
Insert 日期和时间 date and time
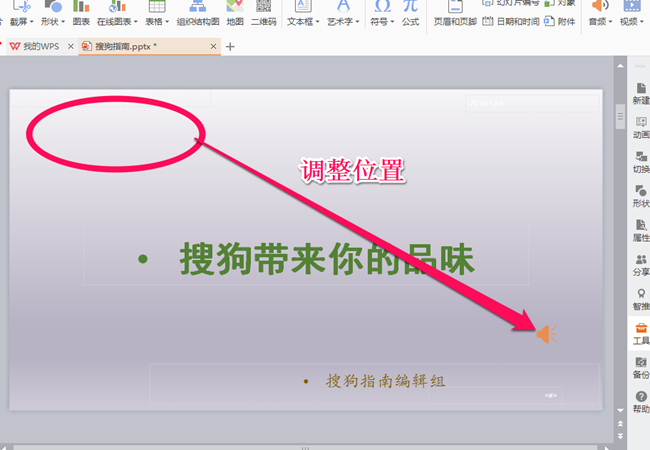click(511, 21)
